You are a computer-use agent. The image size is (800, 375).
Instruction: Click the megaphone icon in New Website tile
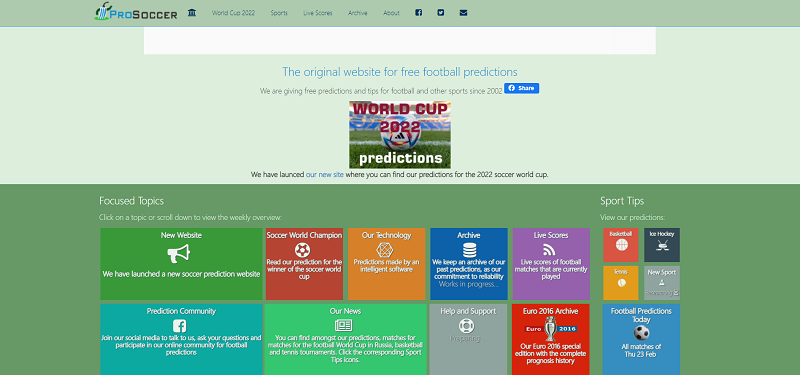coord(179,254)
